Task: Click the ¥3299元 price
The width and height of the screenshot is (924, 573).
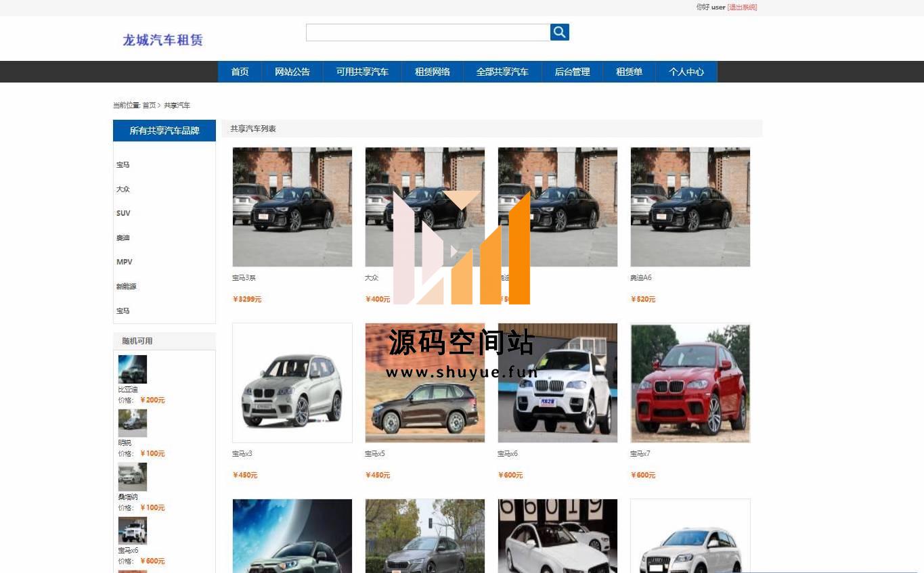Action: [x=247, y=299]
